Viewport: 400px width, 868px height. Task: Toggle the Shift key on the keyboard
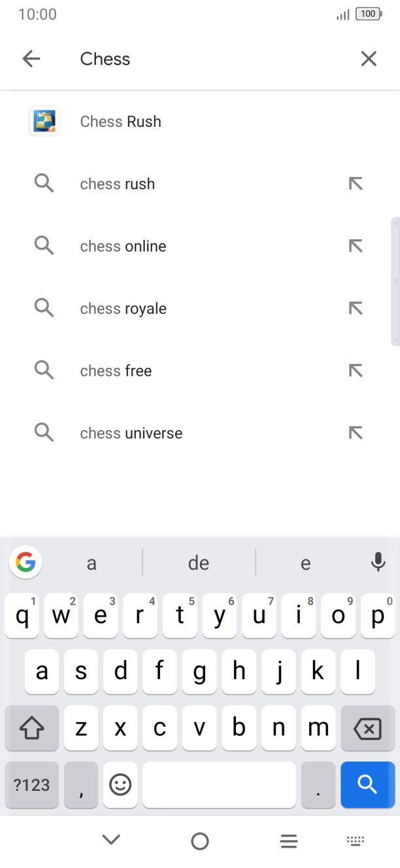pyautogui.click(x=31, y=728)
